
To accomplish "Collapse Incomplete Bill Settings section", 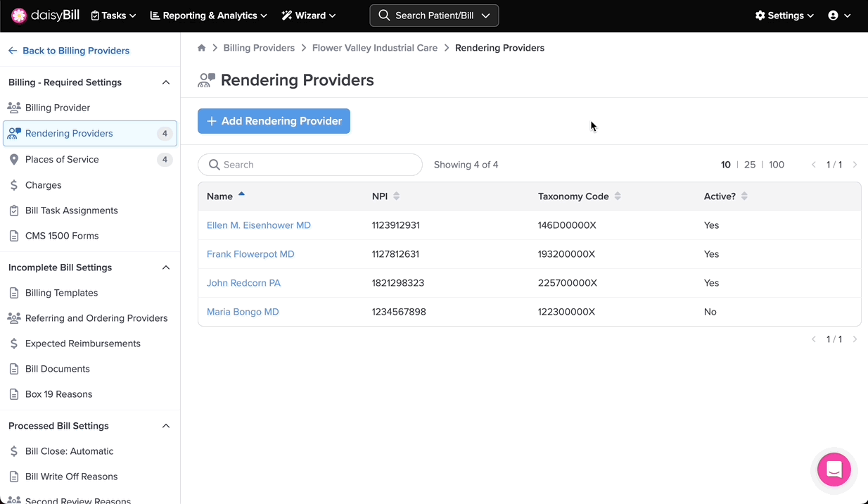I will pyautogui.click(x=166, y=267).
